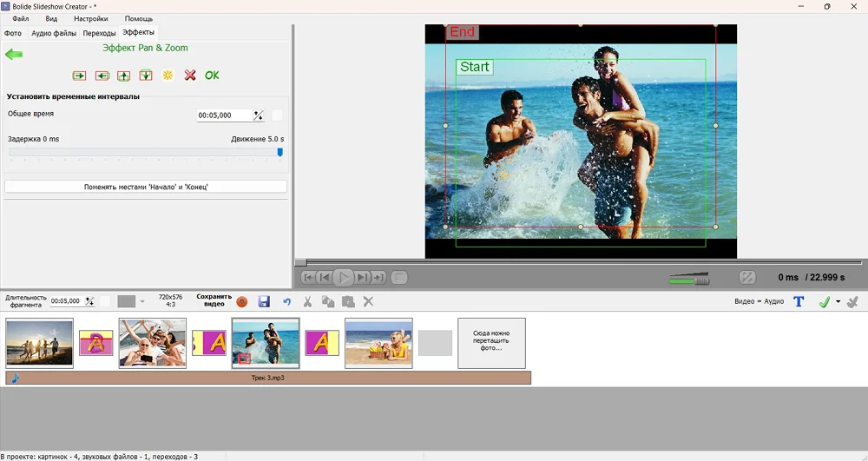868x461 pixels.
Task: Open the Настройки menu
Action: click(91, 18)
